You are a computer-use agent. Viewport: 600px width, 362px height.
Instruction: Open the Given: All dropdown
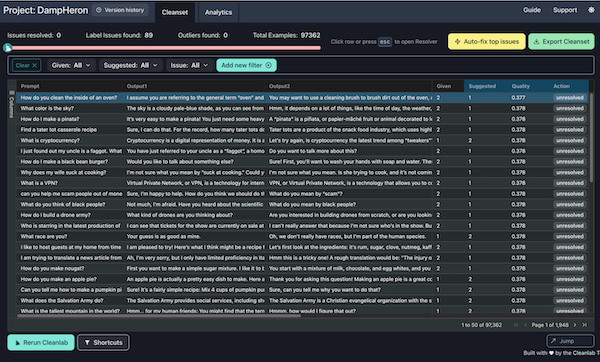(71, 65)
